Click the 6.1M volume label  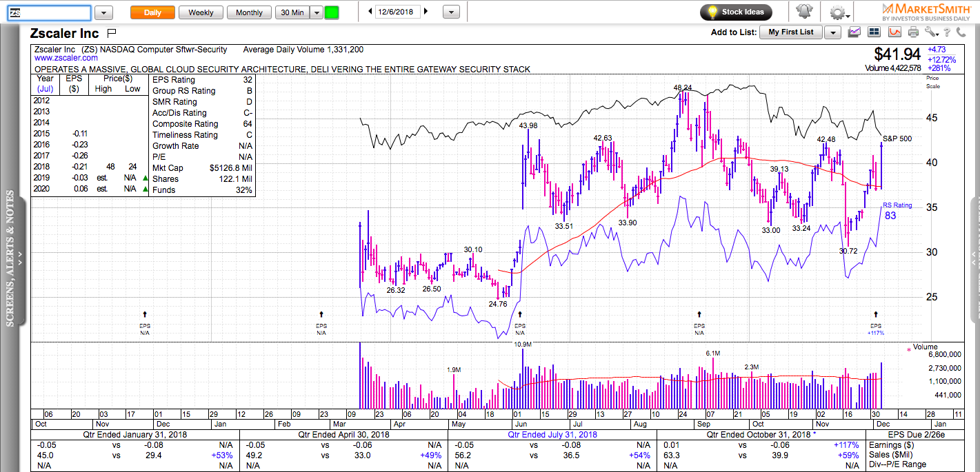click(712, 353)
